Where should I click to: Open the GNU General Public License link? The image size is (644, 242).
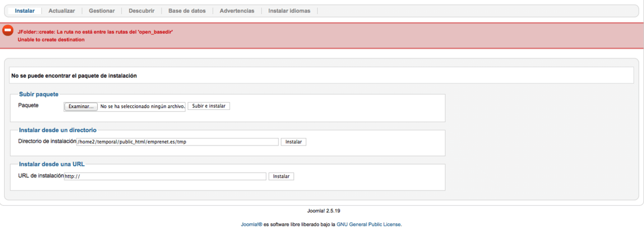tap(368, 225)
